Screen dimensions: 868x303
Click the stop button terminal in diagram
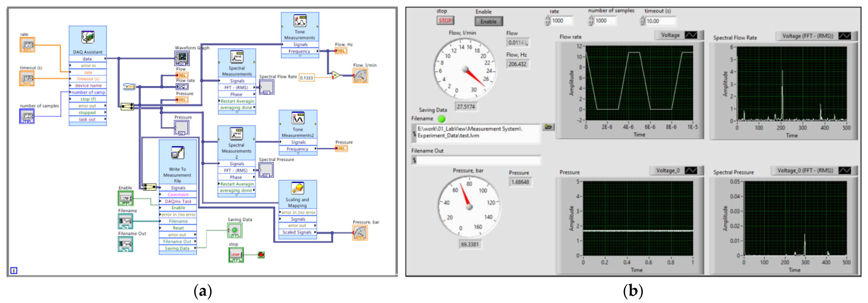(x=236, y=255)
